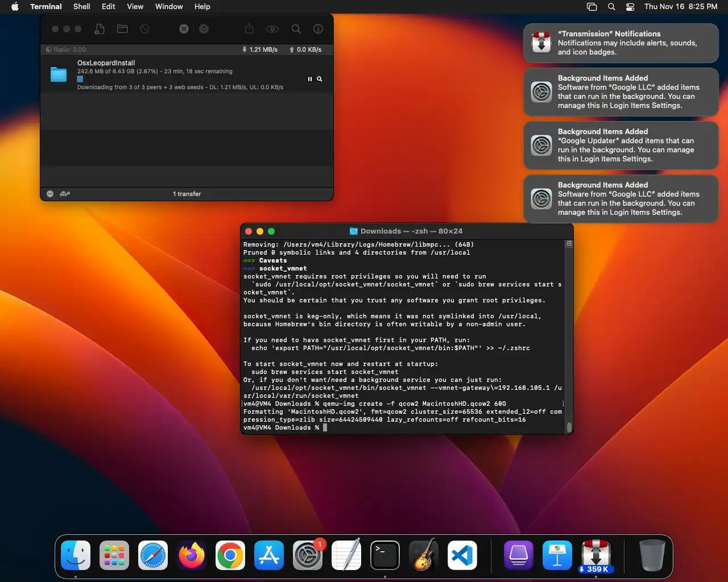Click the 0.0 KB/s upload speed indicator
The image size is (728, 582).
pyautogui.click(x=305, y=49)
